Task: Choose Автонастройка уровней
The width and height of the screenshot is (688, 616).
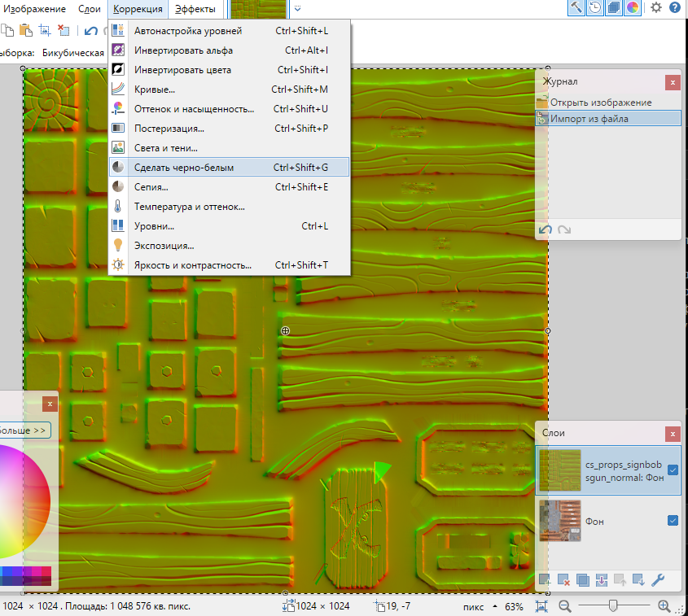Action: click(229, 31)
